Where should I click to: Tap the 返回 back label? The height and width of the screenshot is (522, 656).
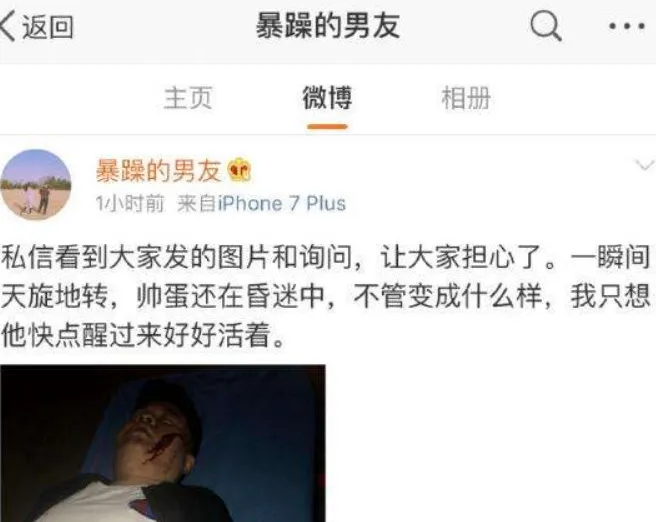click(x=48, y=27)
